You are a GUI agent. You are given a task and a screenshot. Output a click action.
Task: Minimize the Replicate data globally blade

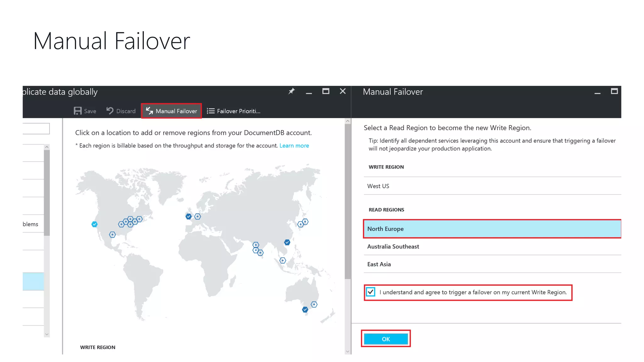point(309,93)
